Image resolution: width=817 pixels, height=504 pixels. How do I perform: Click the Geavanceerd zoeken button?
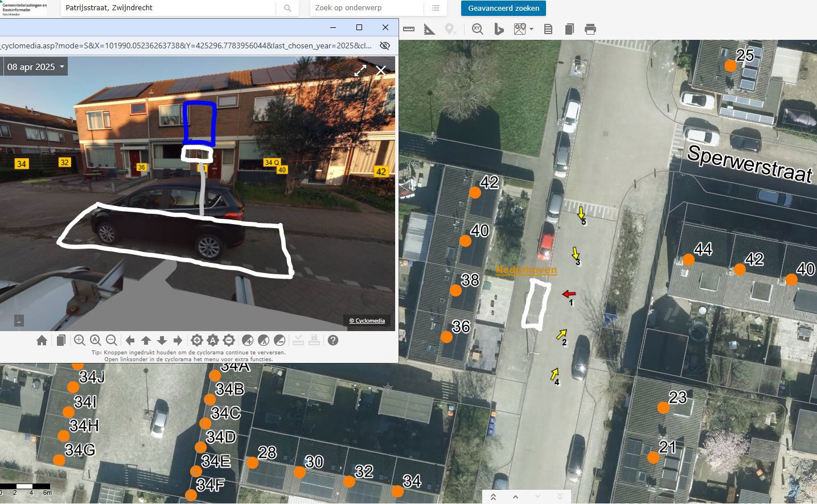(x=503, y=8)
